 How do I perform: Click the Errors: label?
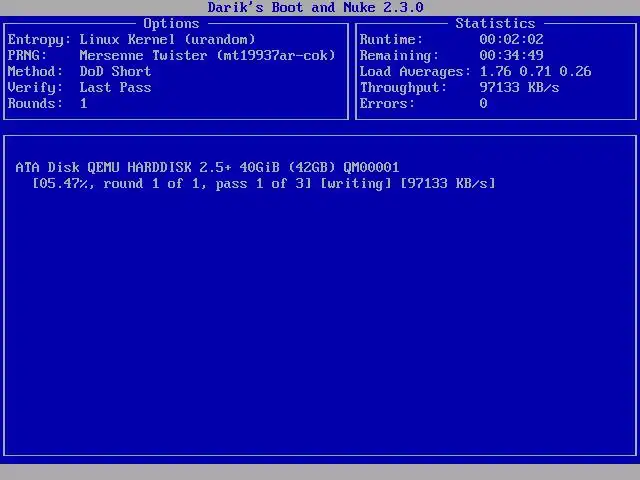click(387, 103)
